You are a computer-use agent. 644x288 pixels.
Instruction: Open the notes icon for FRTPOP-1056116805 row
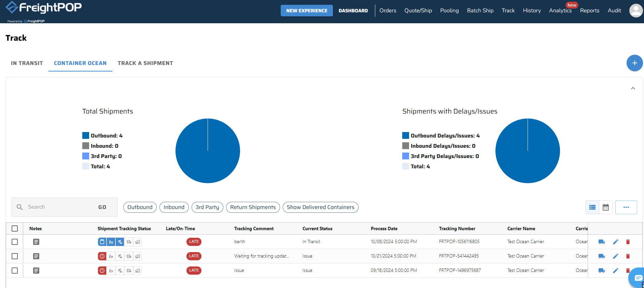click(x=36, y=242)
